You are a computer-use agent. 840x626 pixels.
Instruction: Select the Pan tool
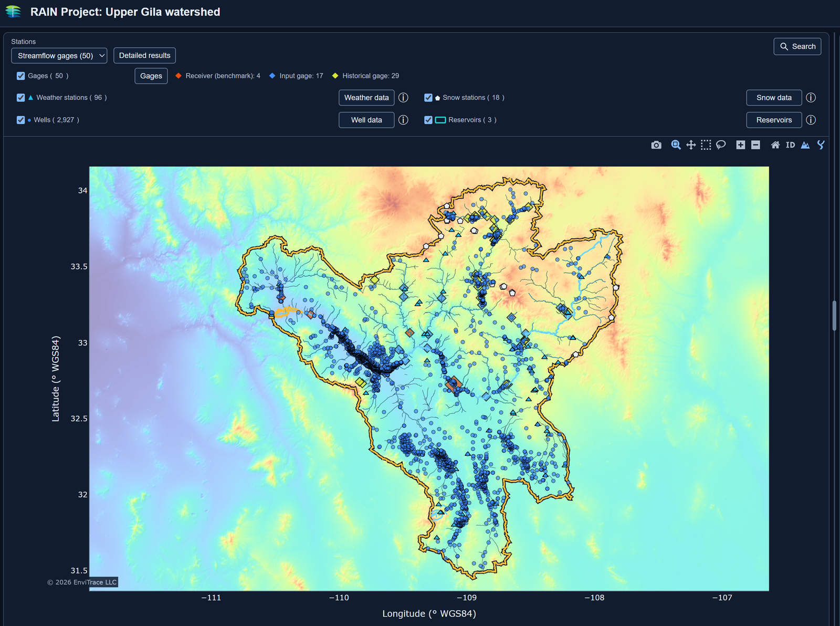pyautogui.click(x=691, y=145)
